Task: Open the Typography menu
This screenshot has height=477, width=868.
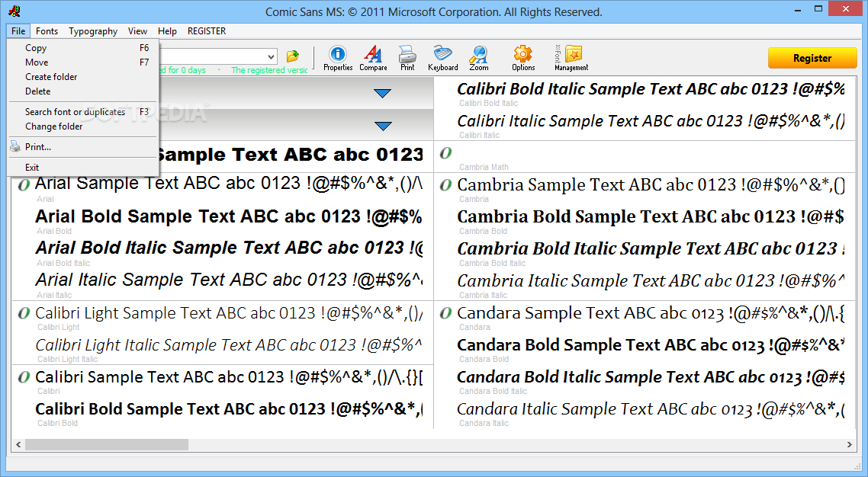Action: (x=93, y=31)
